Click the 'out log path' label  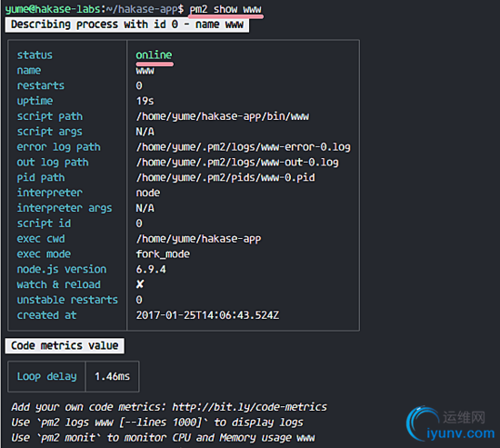pos(53,163)
